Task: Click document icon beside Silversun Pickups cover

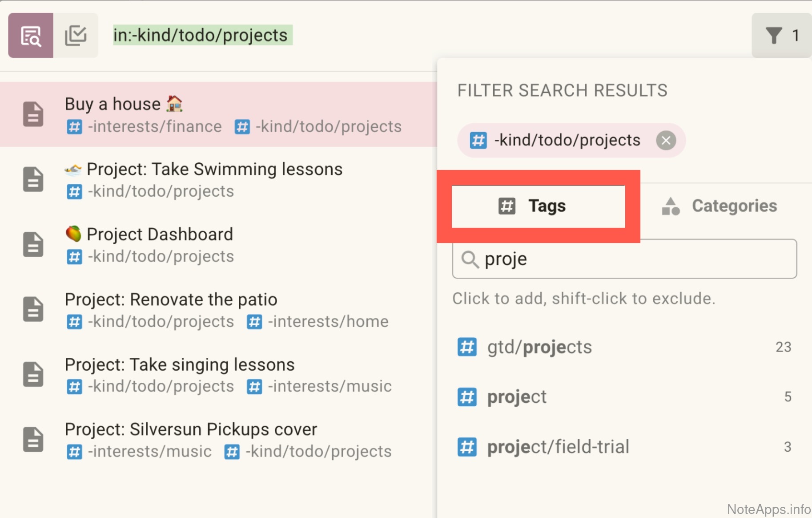Action: pos(33,439)
